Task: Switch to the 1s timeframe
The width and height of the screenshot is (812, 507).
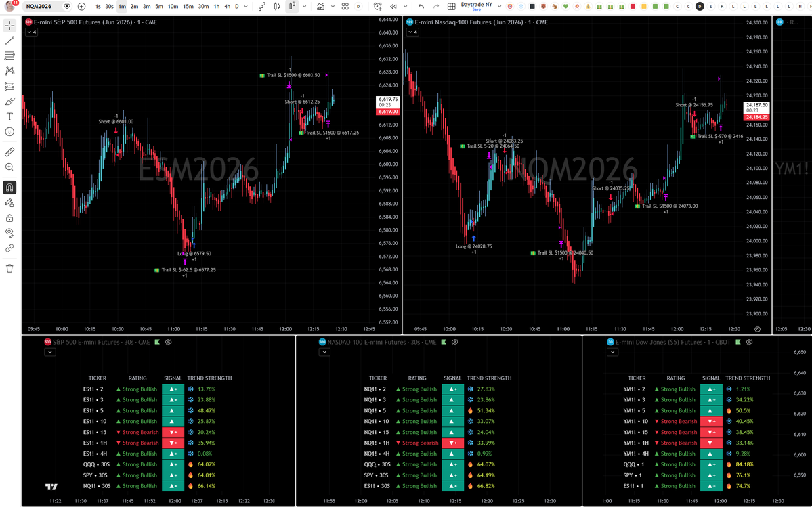Action: pyautogui.click(x=98, y=6)
